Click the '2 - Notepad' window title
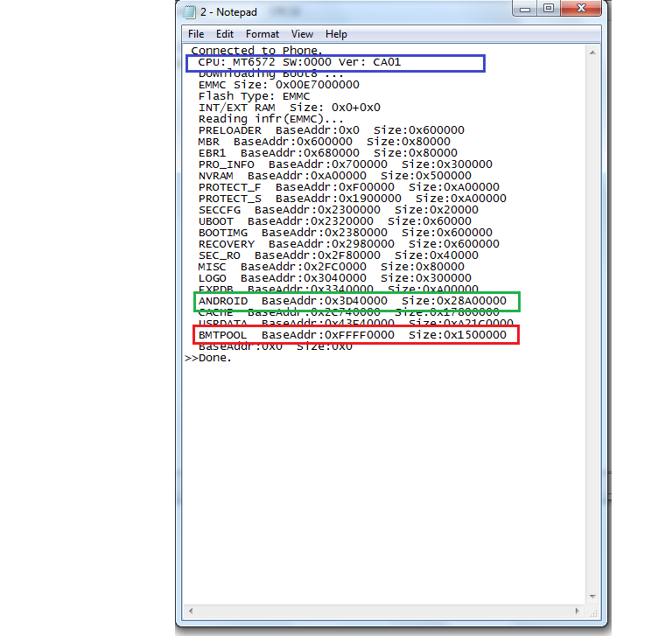The image size is (672, 636). [228, 12]
